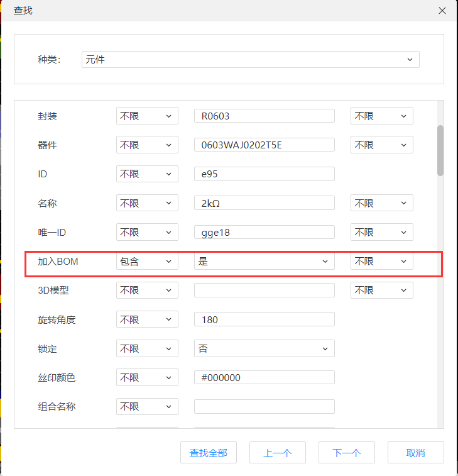Open the 唯一ID condition dropdown
Screen dimensions: 458x476
point(147,232)
